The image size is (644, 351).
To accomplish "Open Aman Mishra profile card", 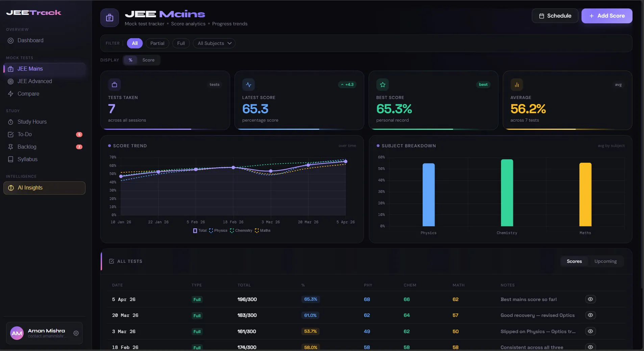I will click(44, 333).
